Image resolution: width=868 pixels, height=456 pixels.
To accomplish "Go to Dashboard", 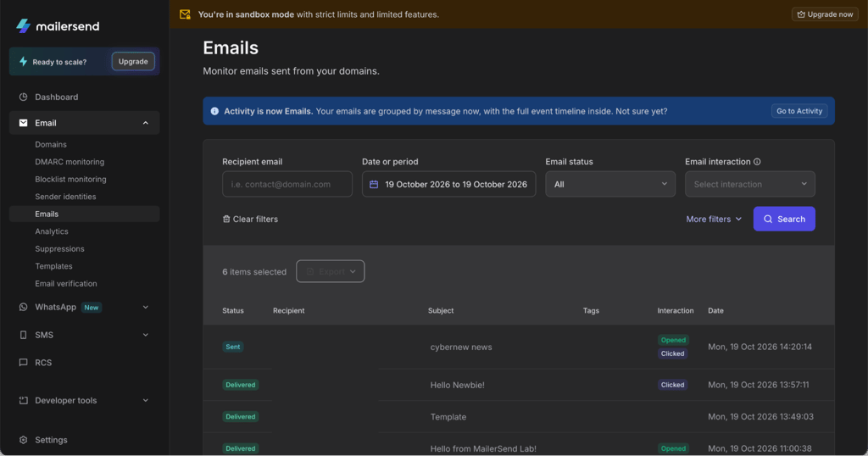I will 57,97.
